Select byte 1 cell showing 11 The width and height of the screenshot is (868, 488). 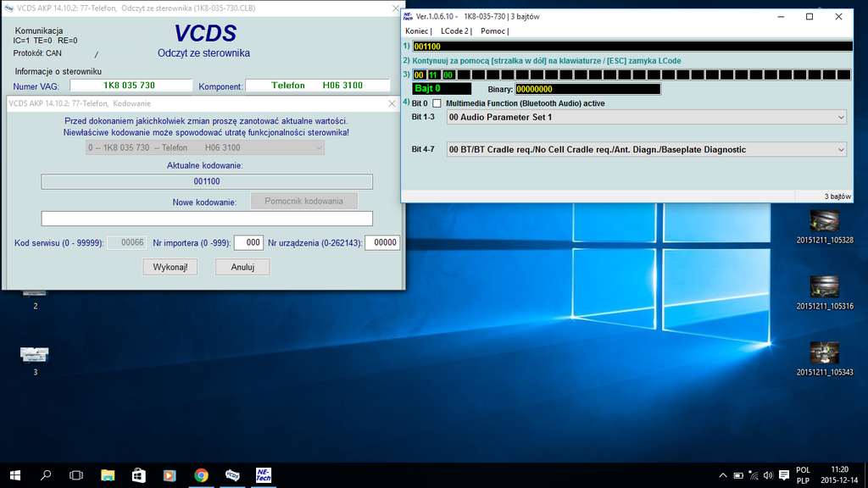(x=433, y=75)
